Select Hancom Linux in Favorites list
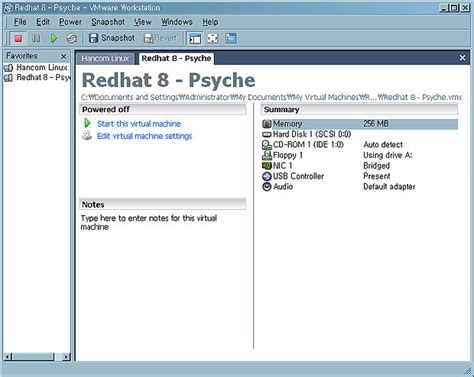The width and height of the screenshot is (474, 377). tap(42, 67)
